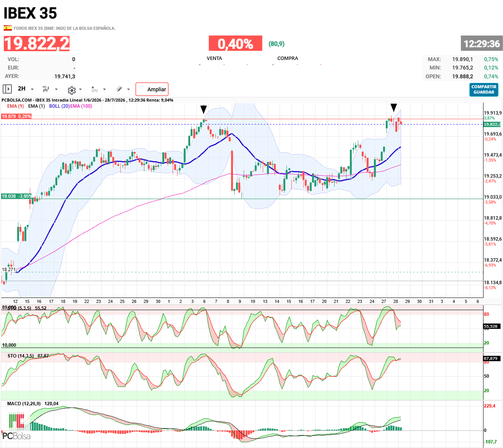Click the 12:29:36 clock badge
This screenshot has width=503, height=448.
tap(482, 44)
